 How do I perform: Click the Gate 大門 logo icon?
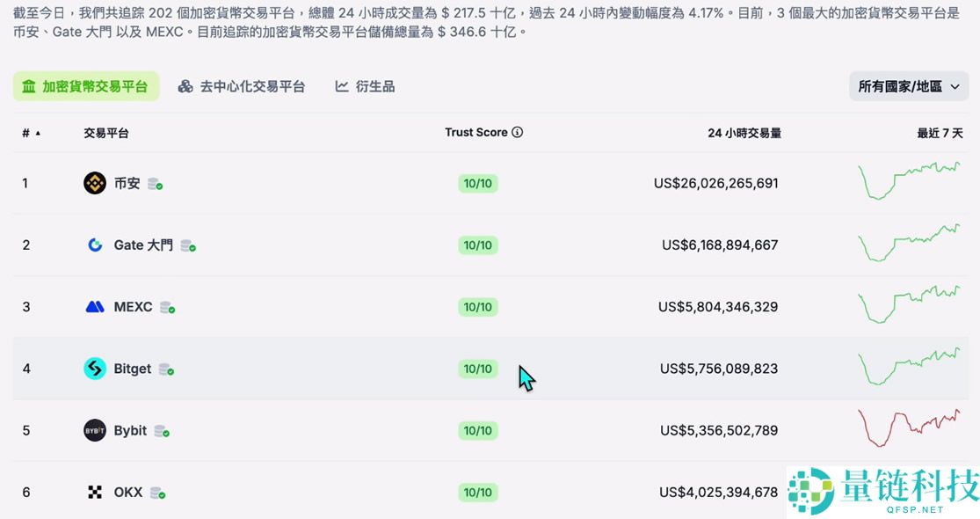(x=94, y=245)
